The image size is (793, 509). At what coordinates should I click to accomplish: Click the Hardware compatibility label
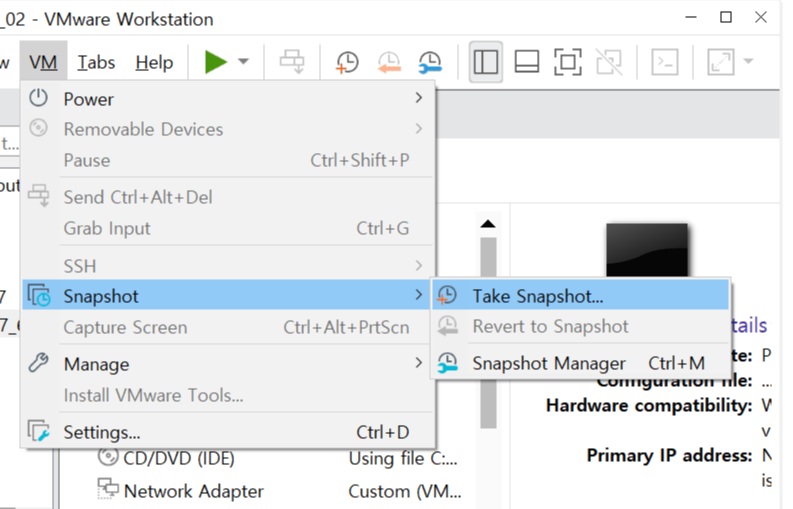[649, 405]
